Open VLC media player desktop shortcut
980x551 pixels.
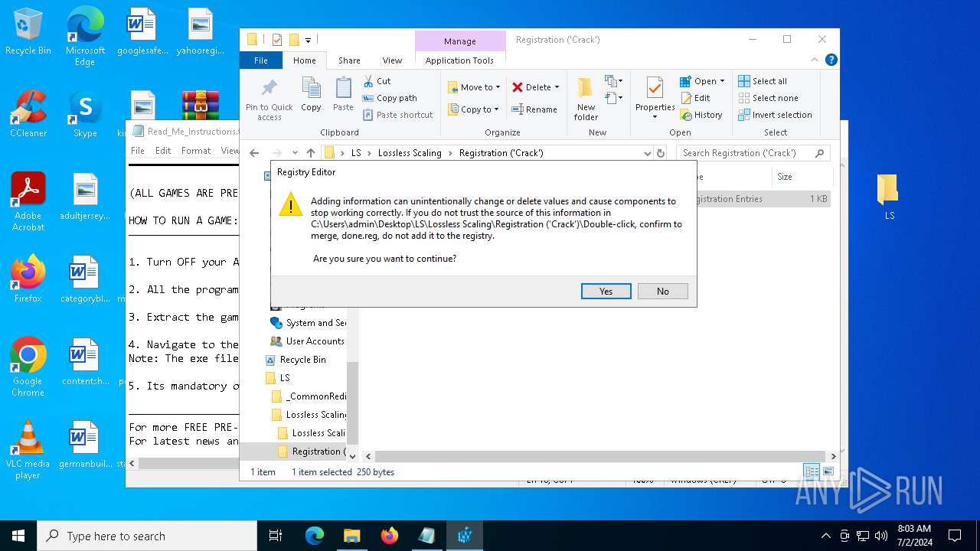[28, 450]
